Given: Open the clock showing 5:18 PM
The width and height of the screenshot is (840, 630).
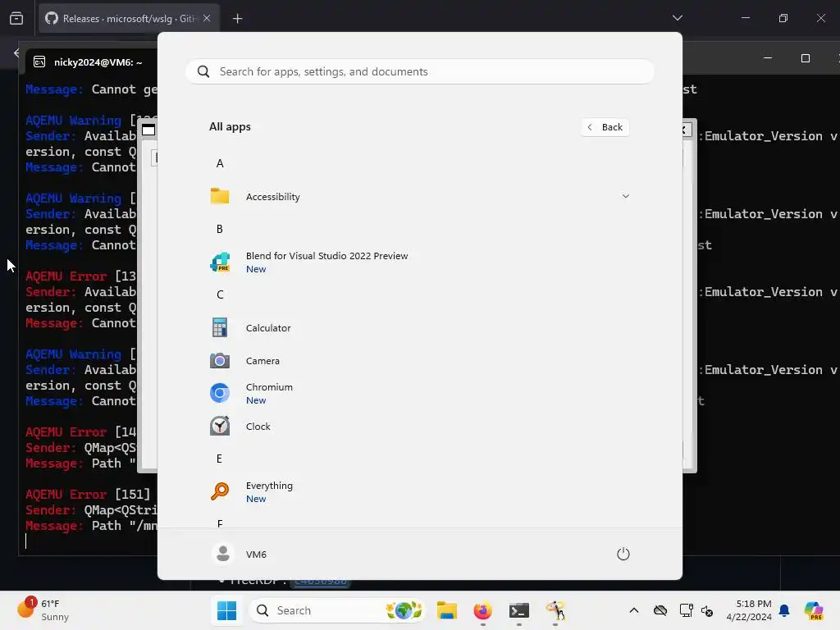Looking at the screenshot, I should (749, 610).
